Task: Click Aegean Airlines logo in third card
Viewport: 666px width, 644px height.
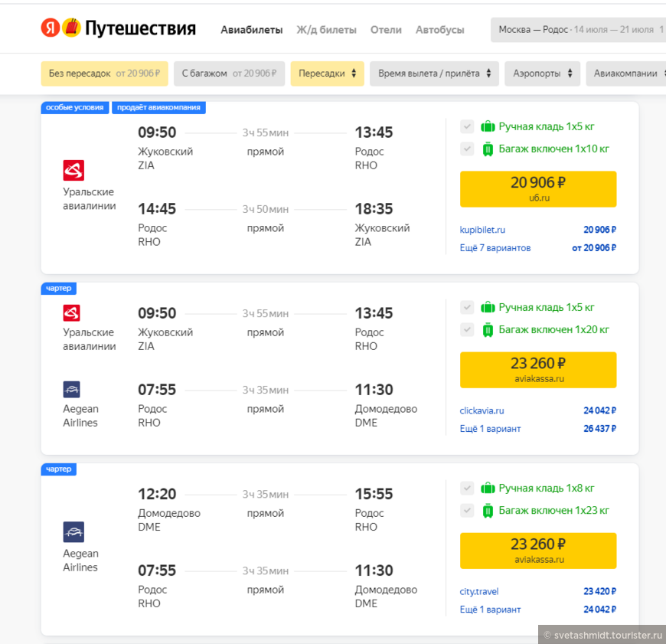Action: pyautogui.click(x=73, y=532)
